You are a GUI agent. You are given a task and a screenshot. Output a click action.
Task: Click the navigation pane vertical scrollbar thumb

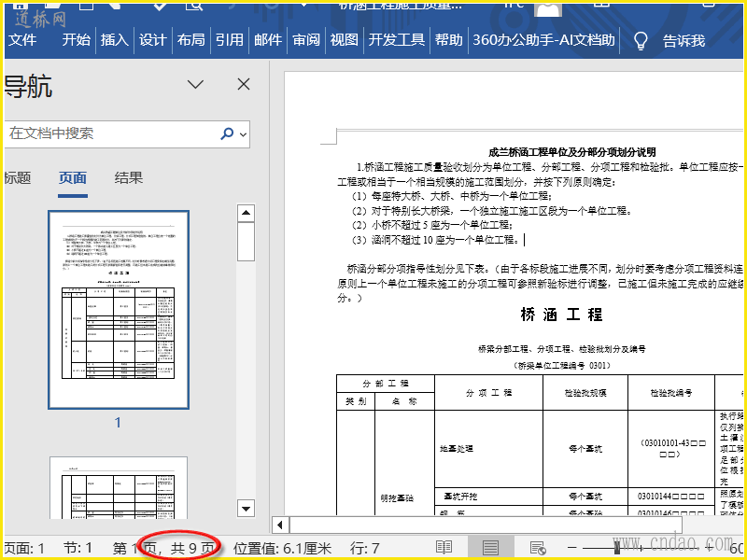pyautogui.click(x=246, y=242)
